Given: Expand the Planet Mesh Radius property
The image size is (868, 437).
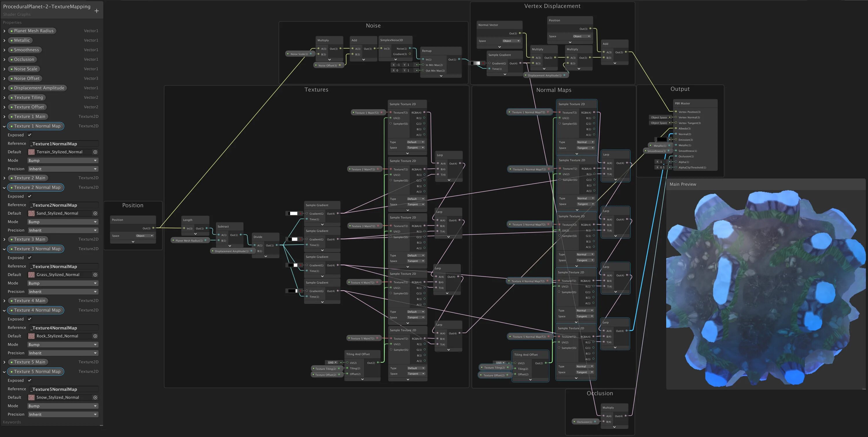Looking at the screenshot, I should (4, 31).
